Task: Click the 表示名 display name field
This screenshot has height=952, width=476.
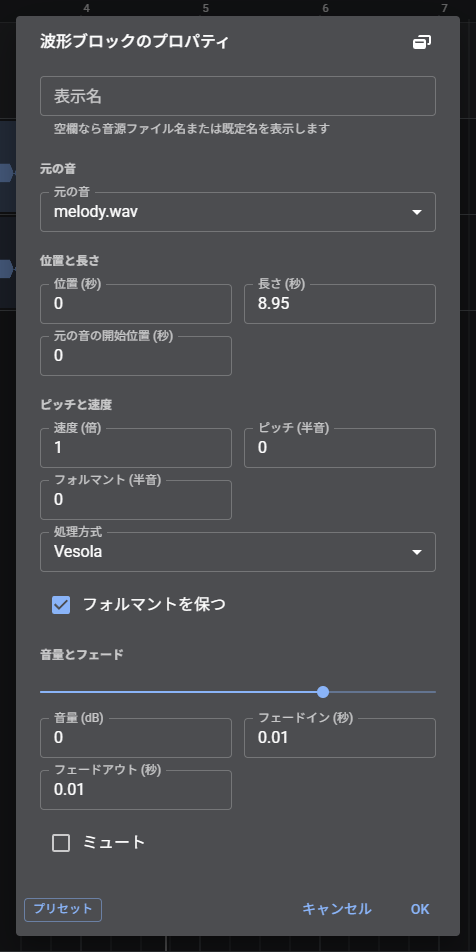Action: tap(237, 96)
